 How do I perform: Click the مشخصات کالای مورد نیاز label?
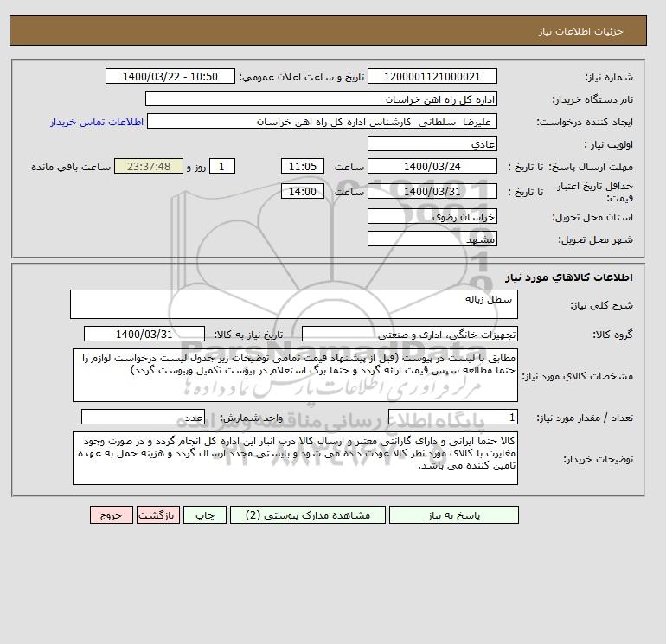pyautogui.click(x=578, y=376)
